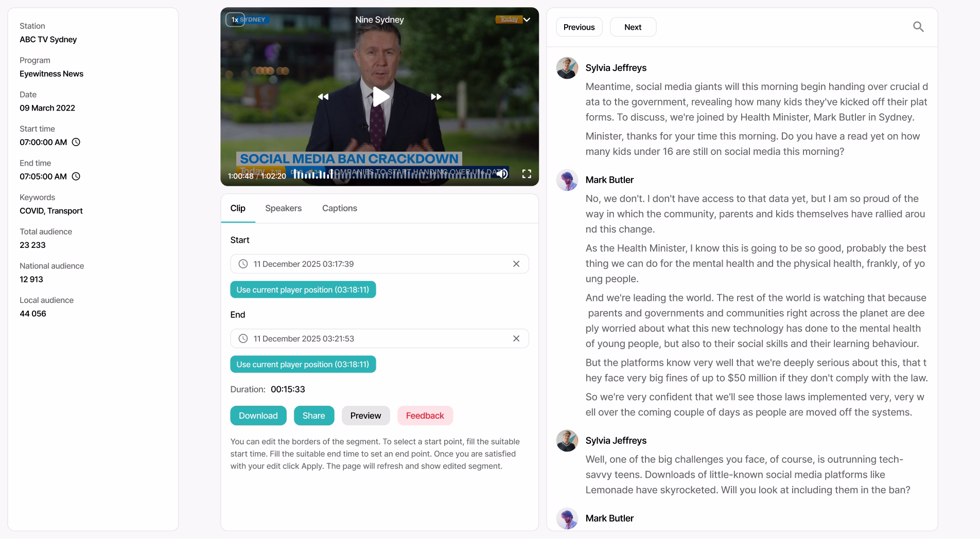Viewport: 980px width, 539px height.
Task: Go to the Next transcript segment
Action: tap(633, 27)
